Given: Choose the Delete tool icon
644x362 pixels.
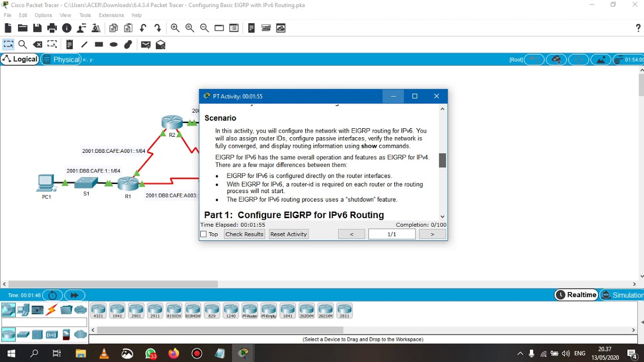Looking at the screenshot, I should click(x=37, y=45).
